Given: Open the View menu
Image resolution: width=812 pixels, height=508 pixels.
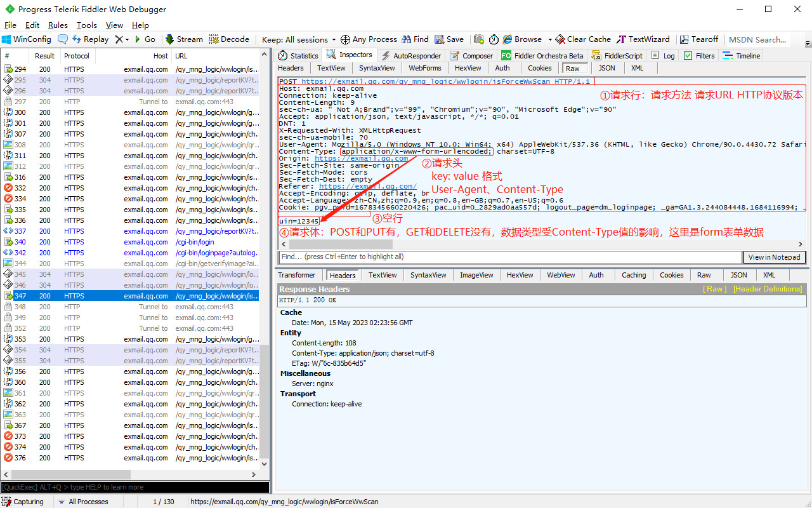Looking at the screenshot, I should point(114,25).
